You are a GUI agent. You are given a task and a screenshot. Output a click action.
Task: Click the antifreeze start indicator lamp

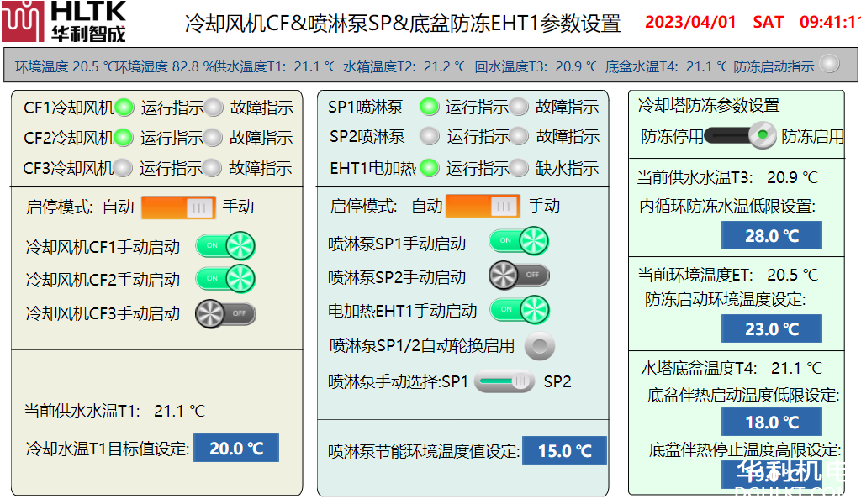pos(829,64)
